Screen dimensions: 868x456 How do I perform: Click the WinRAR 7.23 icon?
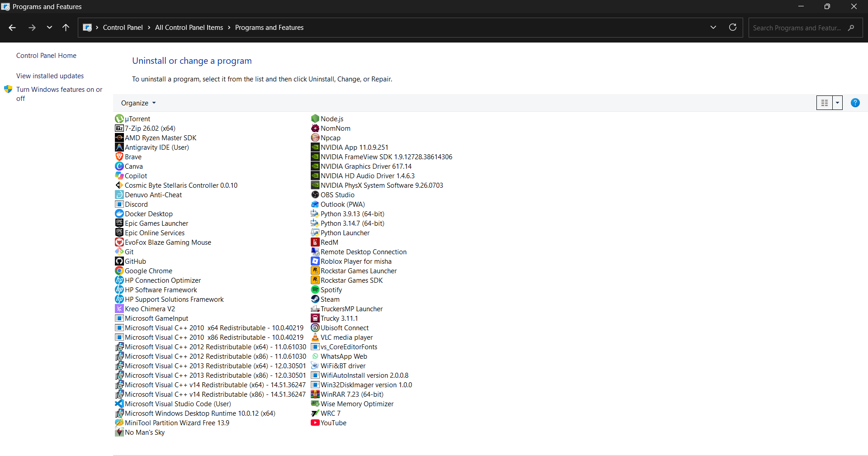(315, 394)
